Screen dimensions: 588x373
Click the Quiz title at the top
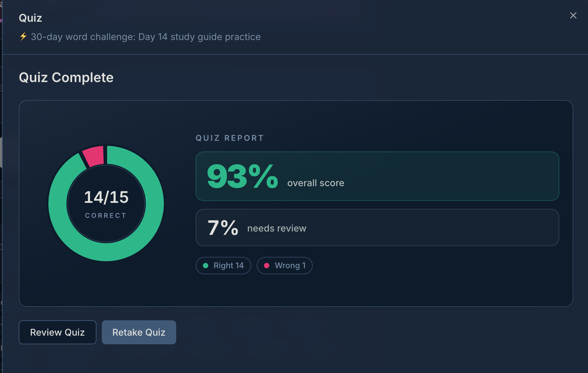click(x=30, y=18)
